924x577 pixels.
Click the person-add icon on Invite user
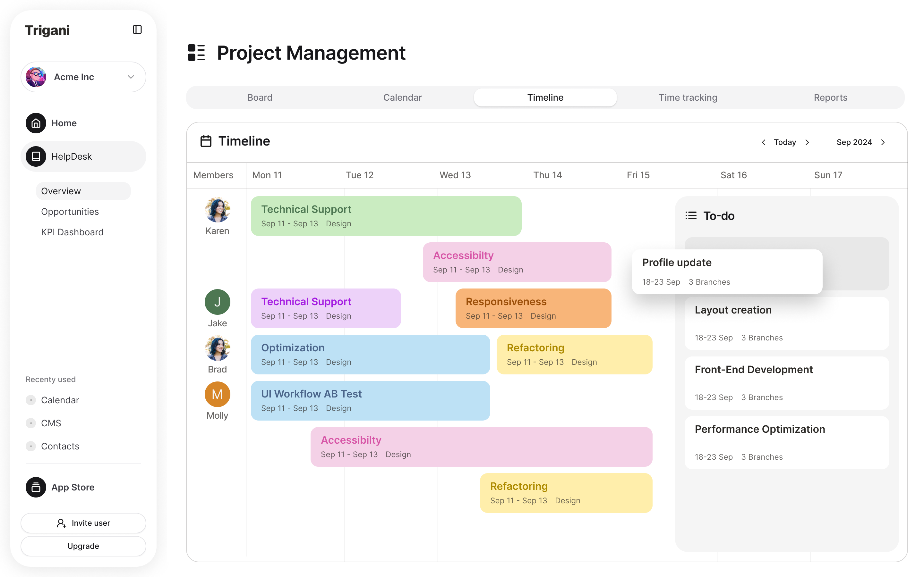pyautogui.click(x=62, y=523)
